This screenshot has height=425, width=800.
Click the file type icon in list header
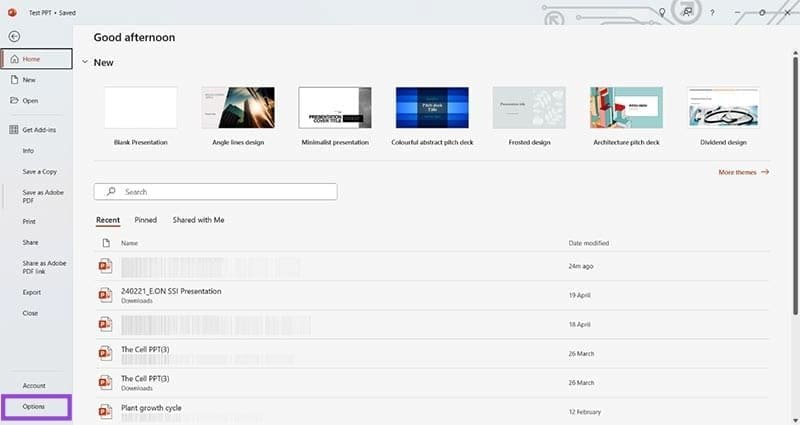coord(106,243)
